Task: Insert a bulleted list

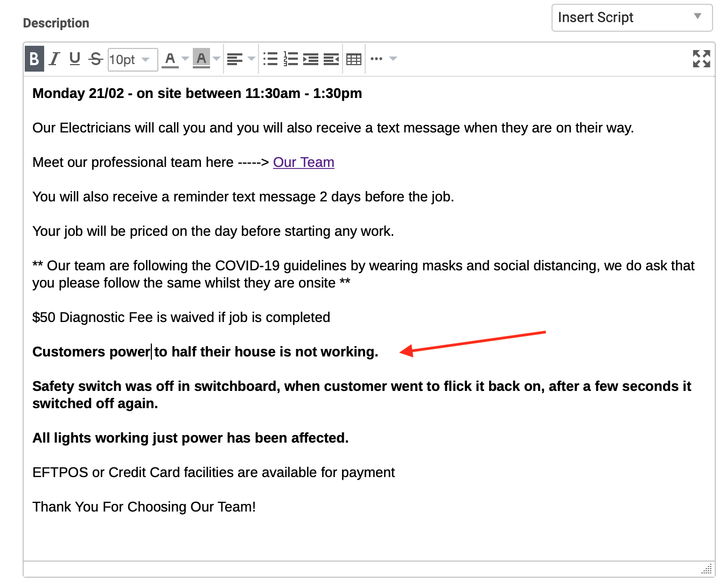Action: pos(270,59)
